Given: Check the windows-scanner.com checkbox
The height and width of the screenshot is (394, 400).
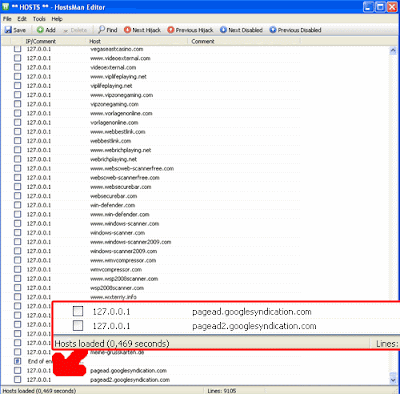Looking at the screenshot, I should (x=17, y=233).
